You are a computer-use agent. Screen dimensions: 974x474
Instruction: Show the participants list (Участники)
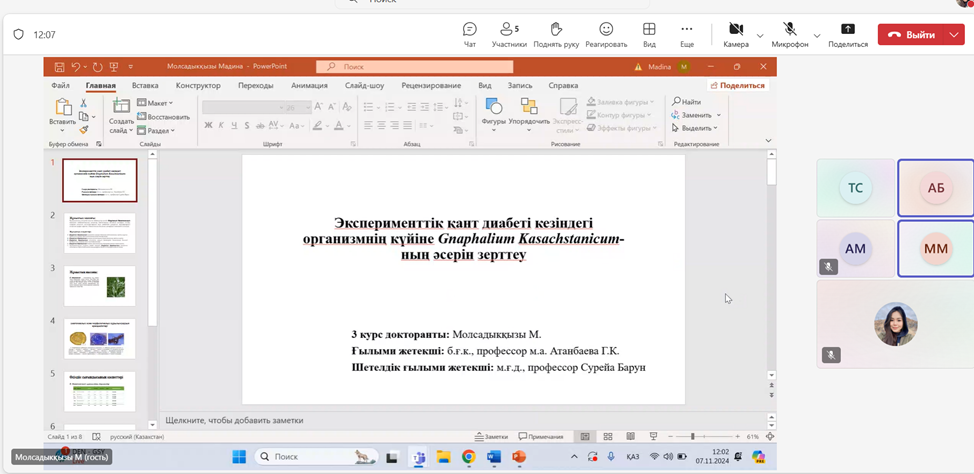509,35
